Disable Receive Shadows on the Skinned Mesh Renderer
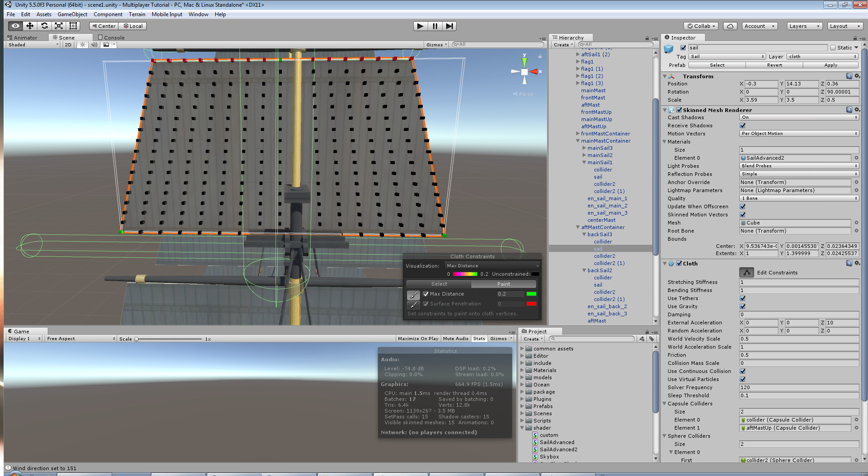 point(742,126)
